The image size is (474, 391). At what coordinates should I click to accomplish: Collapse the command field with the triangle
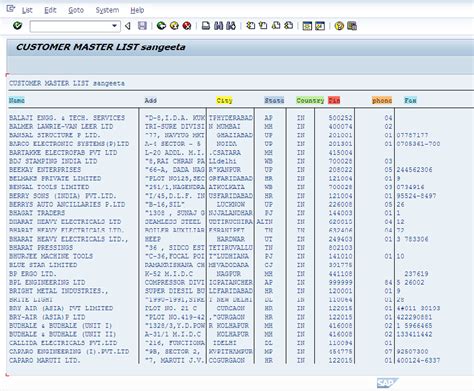point(127,26)
